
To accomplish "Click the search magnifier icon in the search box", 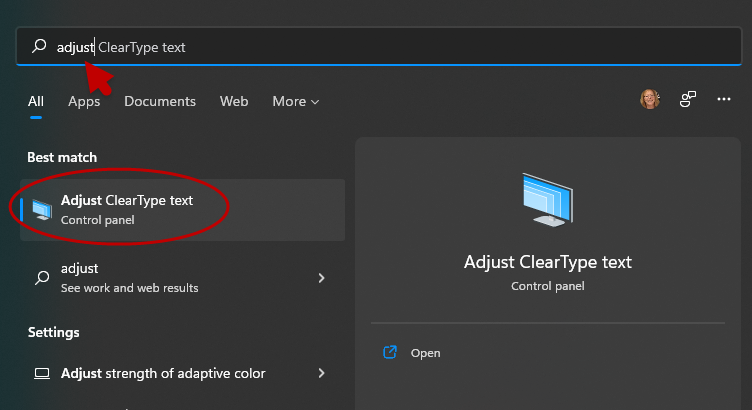I will [x=39, y=46].
